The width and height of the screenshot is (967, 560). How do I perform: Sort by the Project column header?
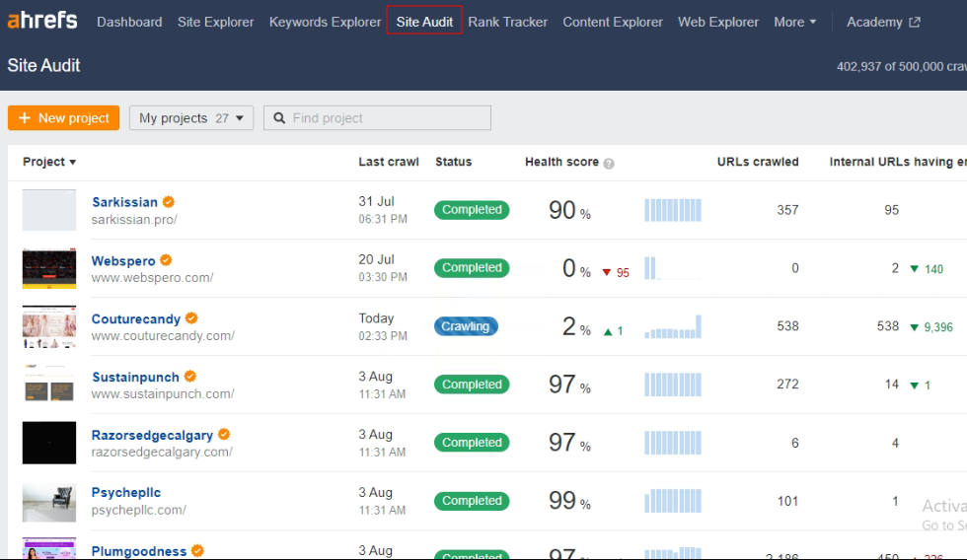[x=49, y=162]
